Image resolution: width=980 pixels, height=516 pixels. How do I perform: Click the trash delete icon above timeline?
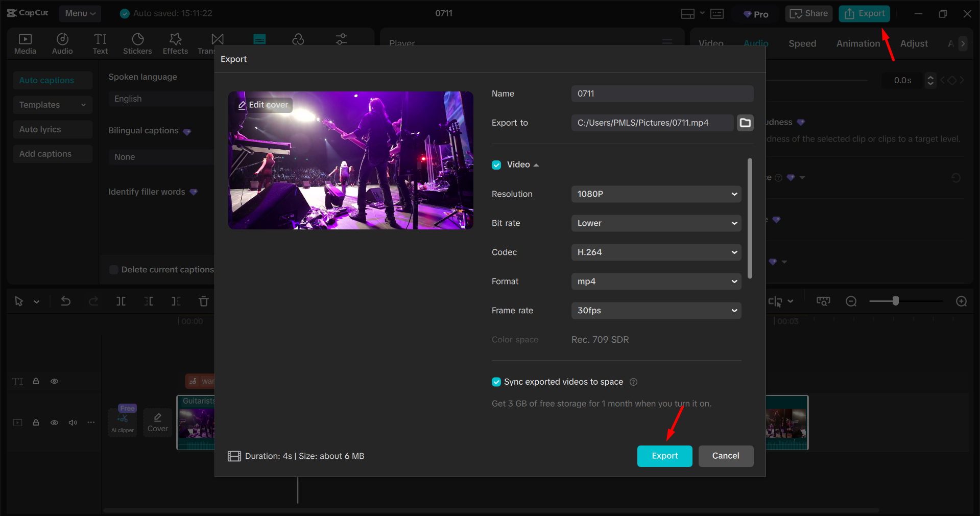pos(203,301)
